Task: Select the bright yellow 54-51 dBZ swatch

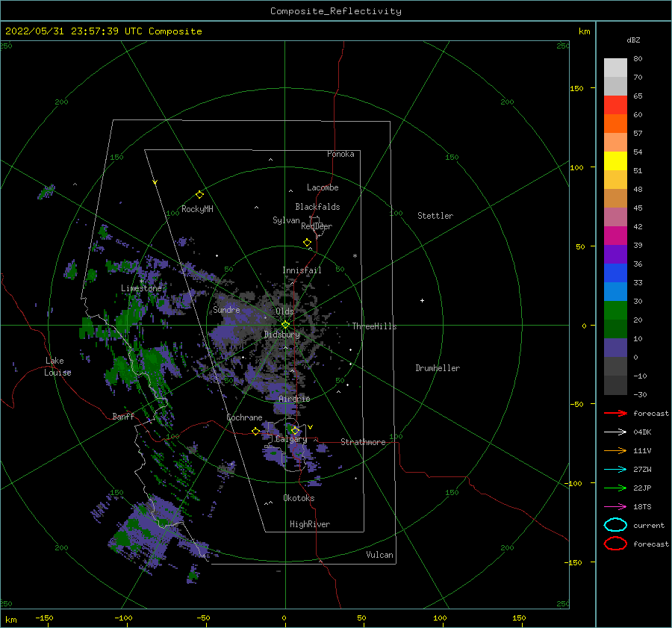Action: pyautogui.click(x=615, y=161)
